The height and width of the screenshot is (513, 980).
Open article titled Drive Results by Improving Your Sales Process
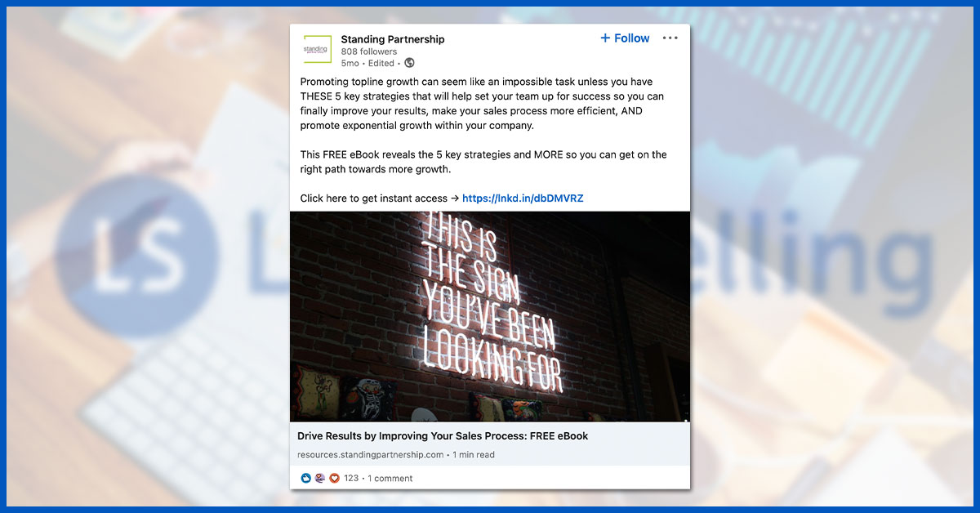pos(443,436)
